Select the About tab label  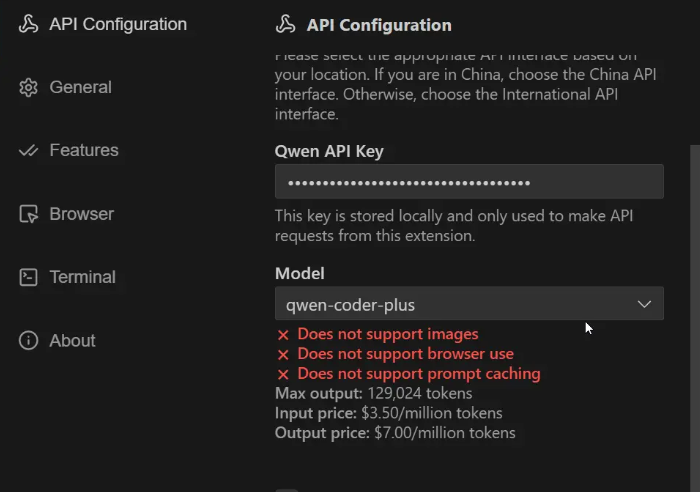pos(72,341)
